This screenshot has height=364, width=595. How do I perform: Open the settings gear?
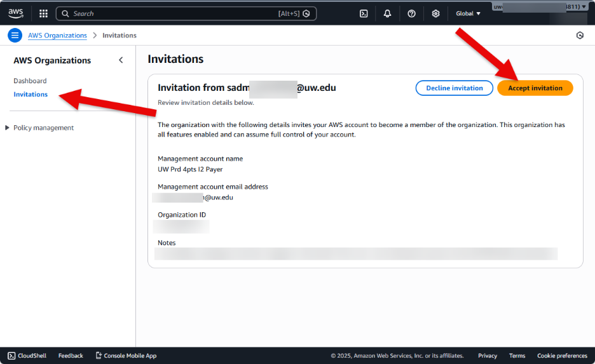pyautogui.click(x=435, y=13)
